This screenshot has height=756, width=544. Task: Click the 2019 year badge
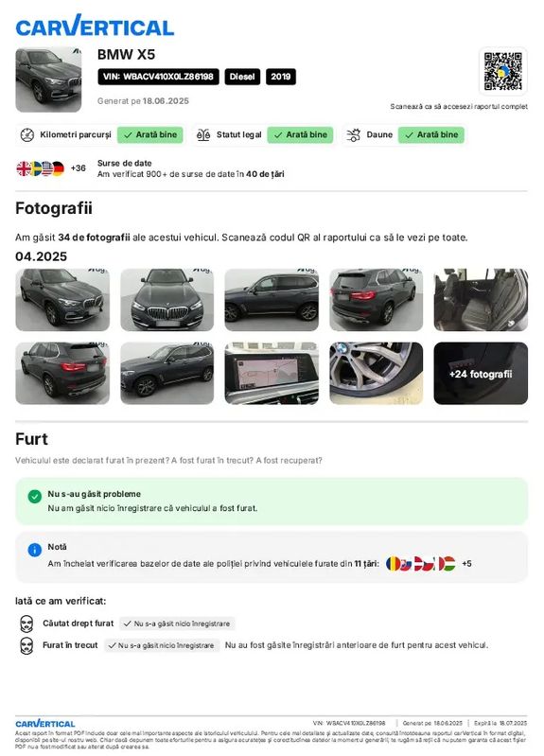281,77
